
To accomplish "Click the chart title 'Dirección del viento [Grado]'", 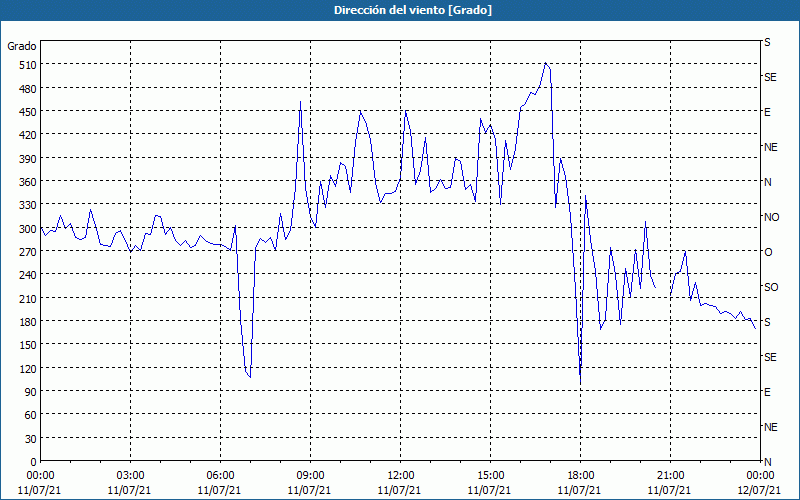I will (x=413, y=10).
